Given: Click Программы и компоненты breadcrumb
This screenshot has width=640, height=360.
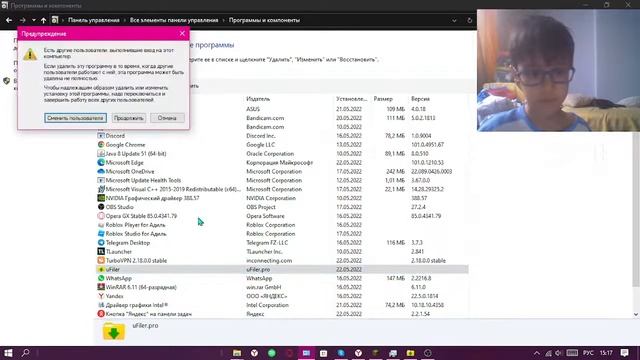Looking at the screenshot, I should (x=264, y=20).
